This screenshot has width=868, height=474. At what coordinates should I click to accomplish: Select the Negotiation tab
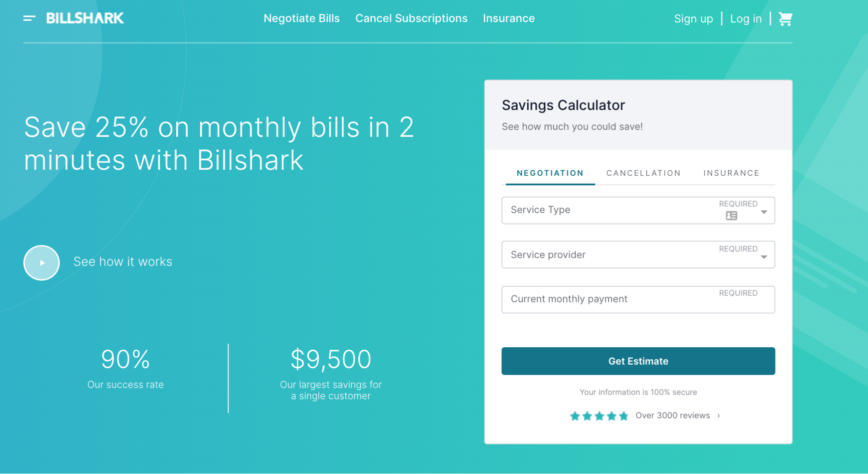pyautogui.click(x=550, y=173)
